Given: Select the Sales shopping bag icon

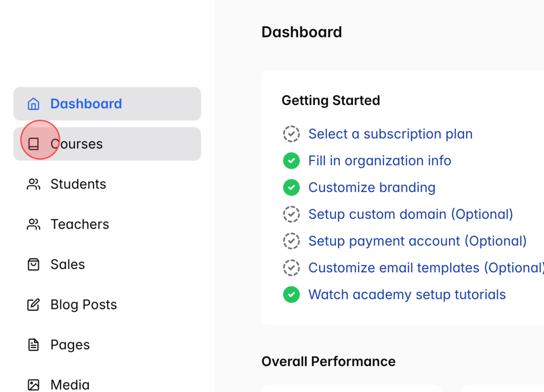Looking at the screenshot, I should coord(33,264).
